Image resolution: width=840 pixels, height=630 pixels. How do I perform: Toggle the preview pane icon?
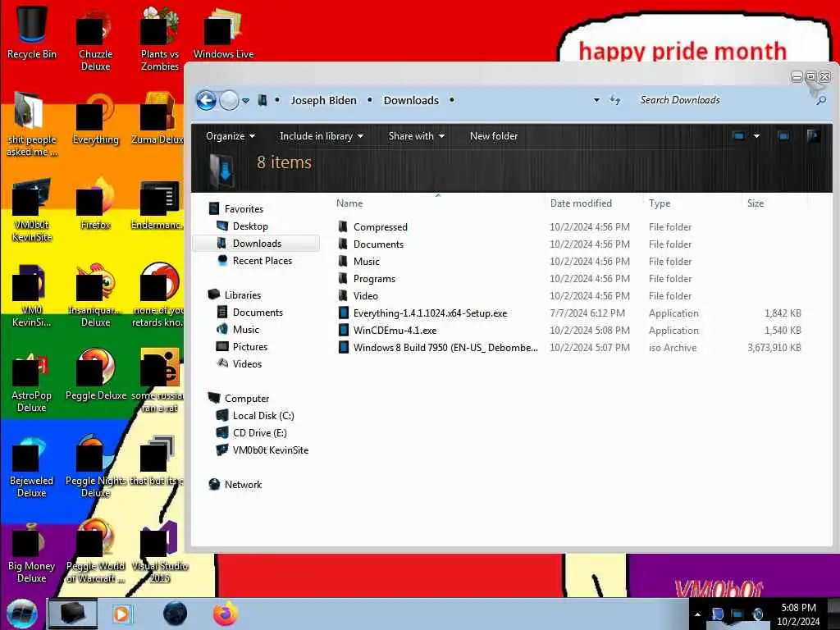point(783,136)
